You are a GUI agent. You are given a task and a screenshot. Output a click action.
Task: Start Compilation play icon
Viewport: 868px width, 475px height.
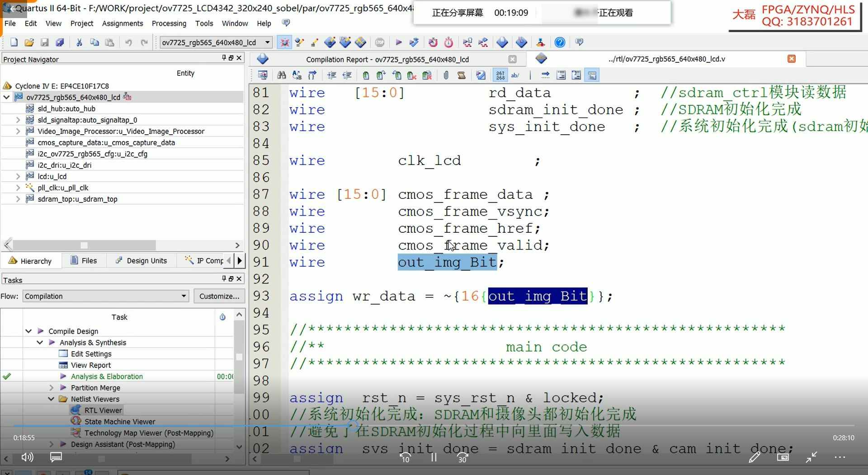pos(399,42)
